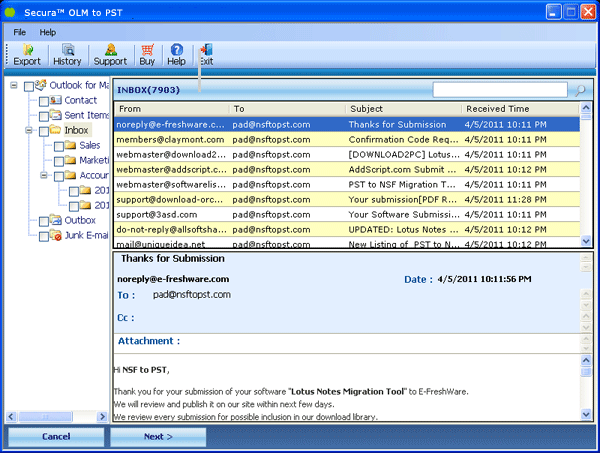Select email from members@claymont.com

tap(347, 140)
